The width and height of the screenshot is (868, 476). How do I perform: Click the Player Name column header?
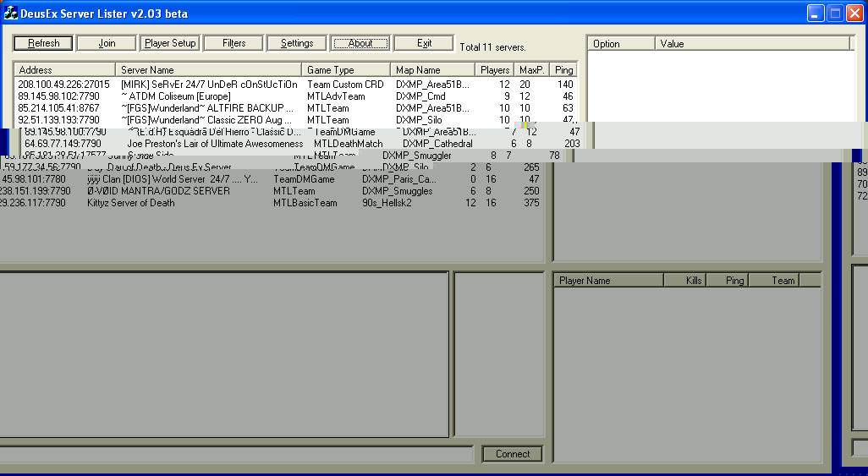tap(608, 281)
